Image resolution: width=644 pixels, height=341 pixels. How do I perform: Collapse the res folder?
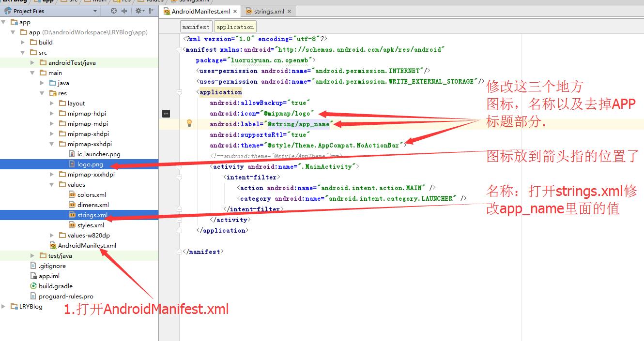(x=42, y=93)
